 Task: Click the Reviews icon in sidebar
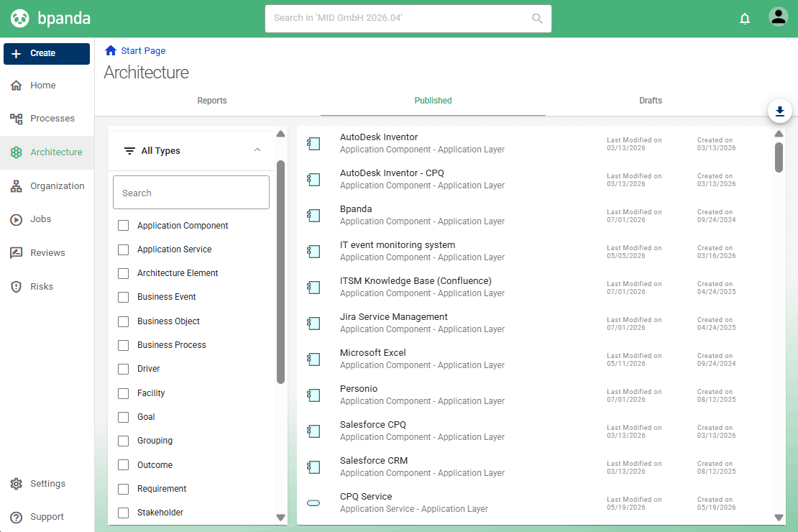pyautogui.click(x=17, y=253)
